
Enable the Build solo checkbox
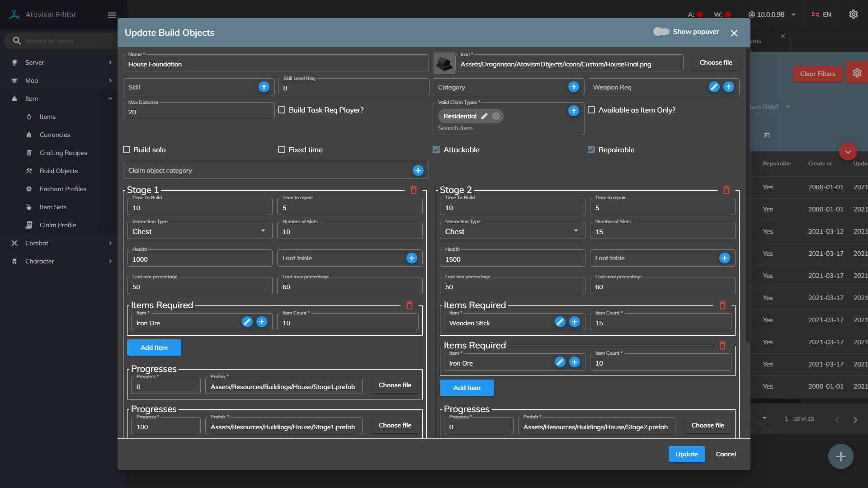click(x=127, y=150)
